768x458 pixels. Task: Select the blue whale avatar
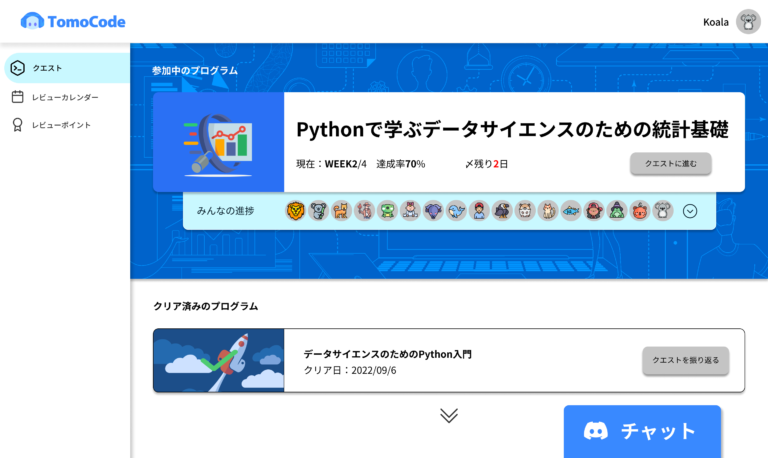click(456, 211)
